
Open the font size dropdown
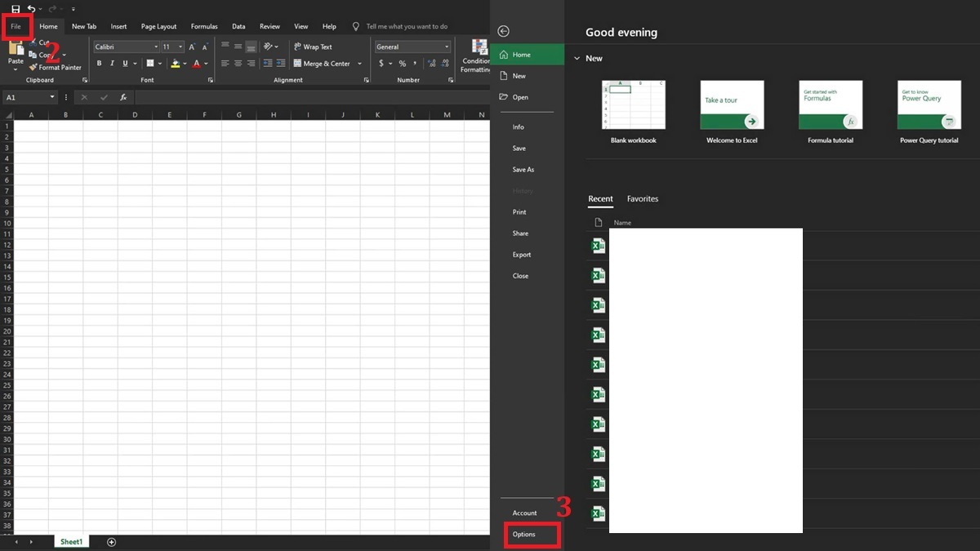[180, 47]
